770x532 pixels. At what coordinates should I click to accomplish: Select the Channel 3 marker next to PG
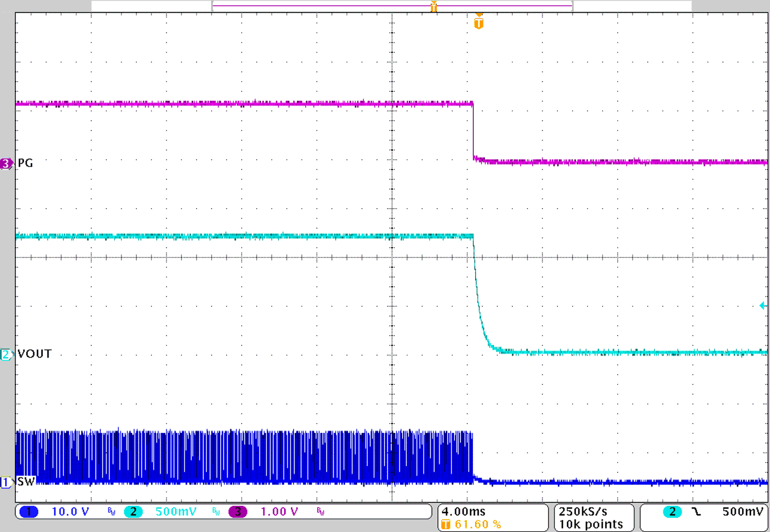click(x=6, y=163)
